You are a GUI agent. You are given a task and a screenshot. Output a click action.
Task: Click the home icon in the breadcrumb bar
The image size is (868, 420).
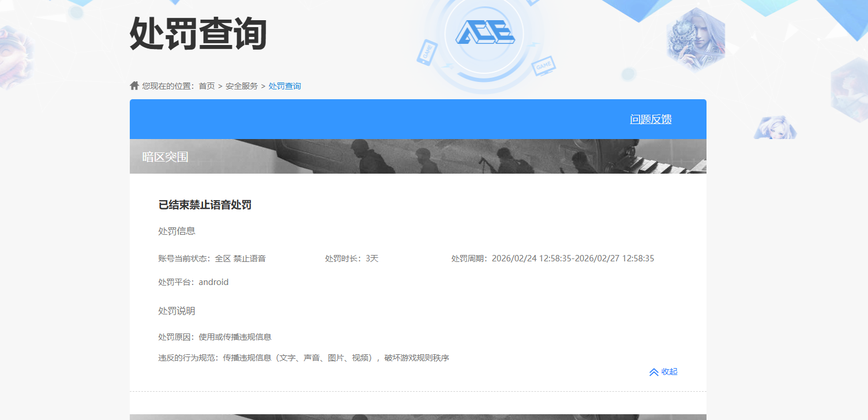click(x=134, y=85)
